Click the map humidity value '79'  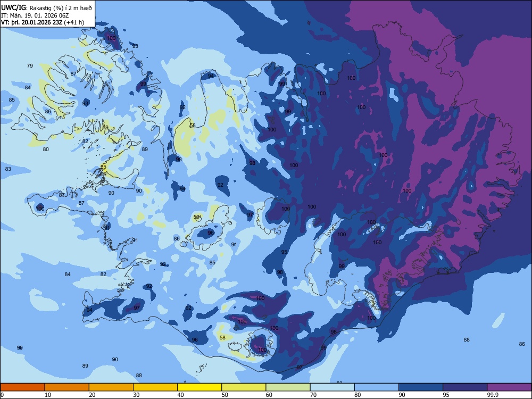coord(30,66)
